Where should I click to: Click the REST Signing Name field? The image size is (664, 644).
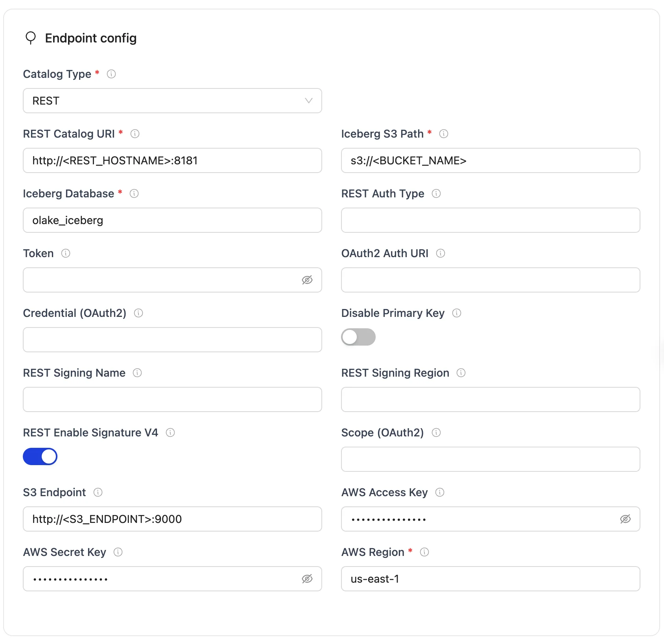172,399
